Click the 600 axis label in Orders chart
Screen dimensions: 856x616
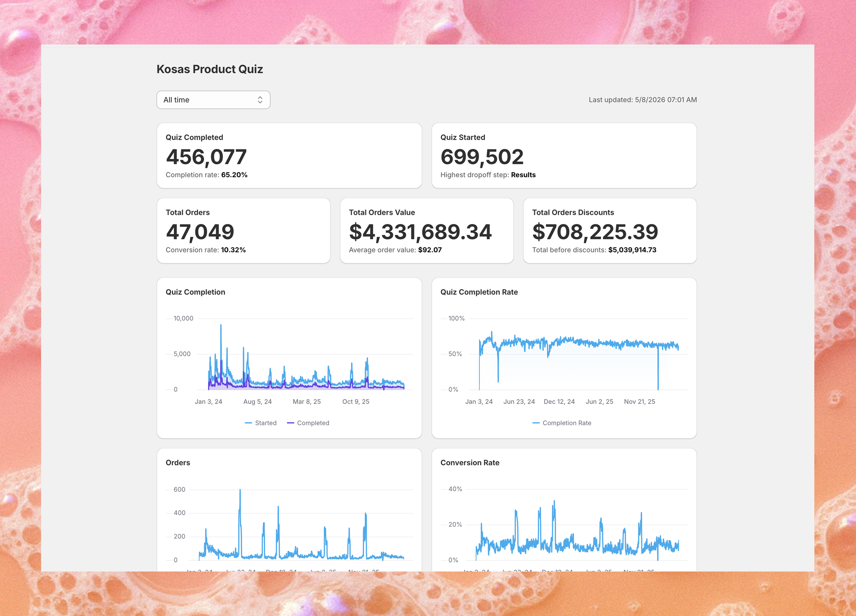pyautogui.click(x=179, y=490)
